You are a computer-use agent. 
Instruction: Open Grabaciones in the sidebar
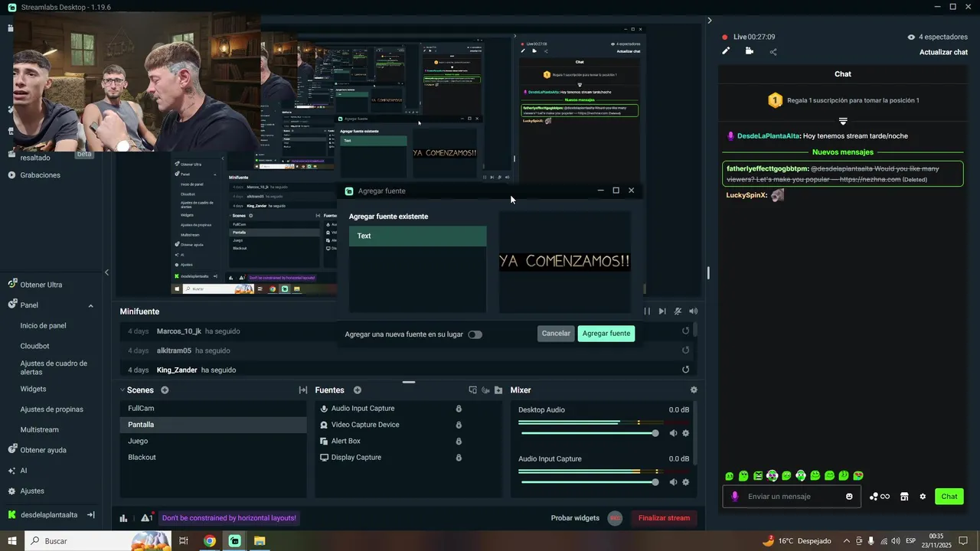[x=40, y=175]
